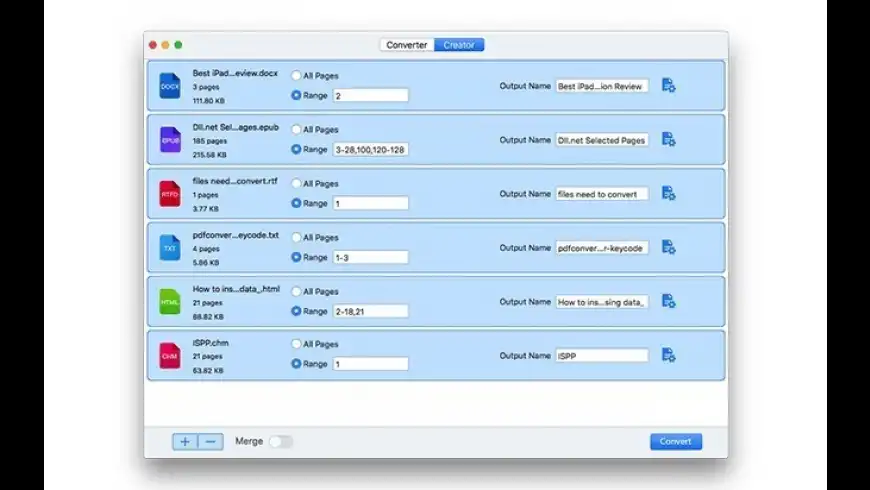Minimize the window with the yellow button
The width and height of the screenshot is (870, 490).
(165, 45)
